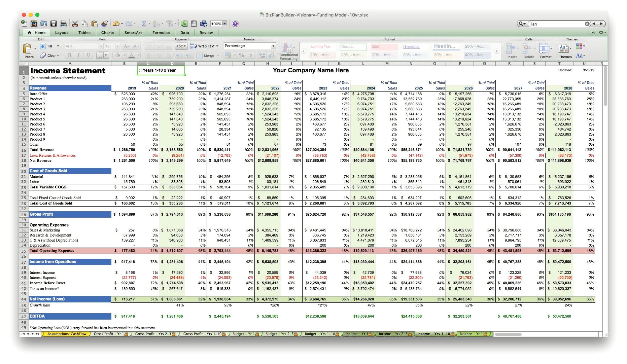Open the SmartArt ribbon tab

click(133, 33)
